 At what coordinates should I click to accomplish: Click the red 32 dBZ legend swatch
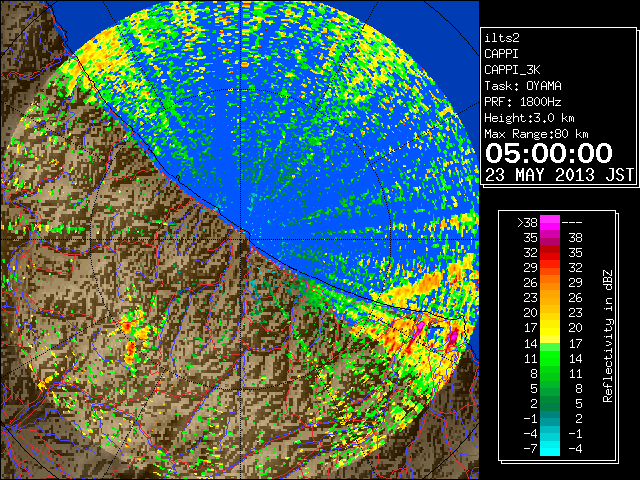550,253
